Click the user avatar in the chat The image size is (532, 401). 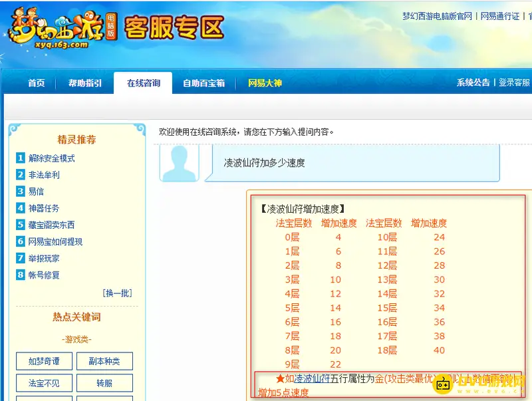click(x=179, y=163)
